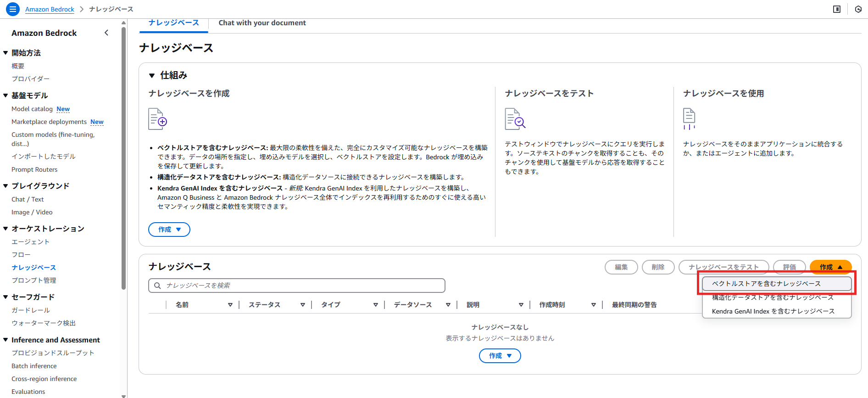This screenshot has height=398, width=868.
Task: Click the test knowledge base magnifier icon
Action: tap(515, 119)
